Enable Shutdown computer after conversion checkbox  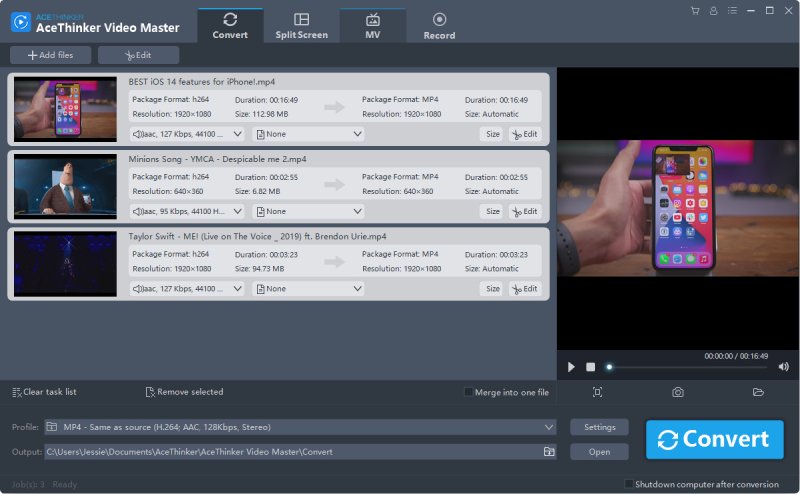coord(629,484)
